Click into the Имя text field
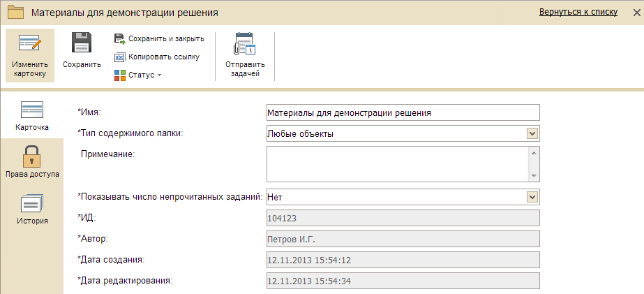 click(x=403, y=112)
